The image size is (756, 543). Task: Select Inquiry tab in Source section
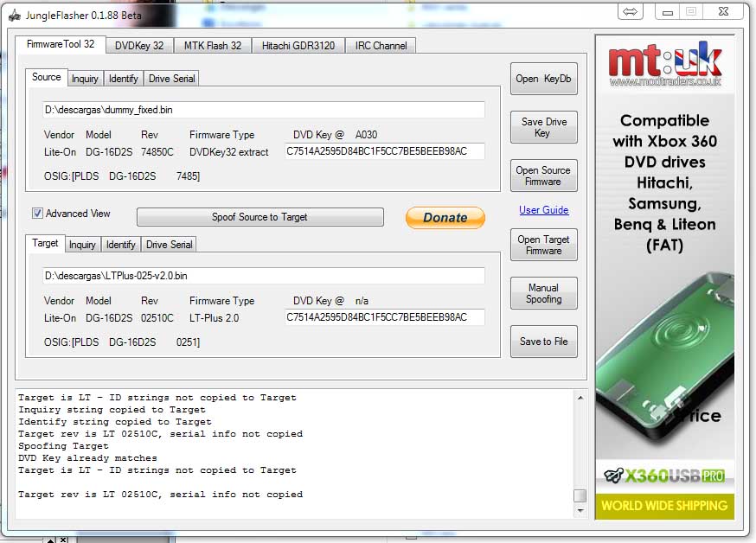coord(85,79)
